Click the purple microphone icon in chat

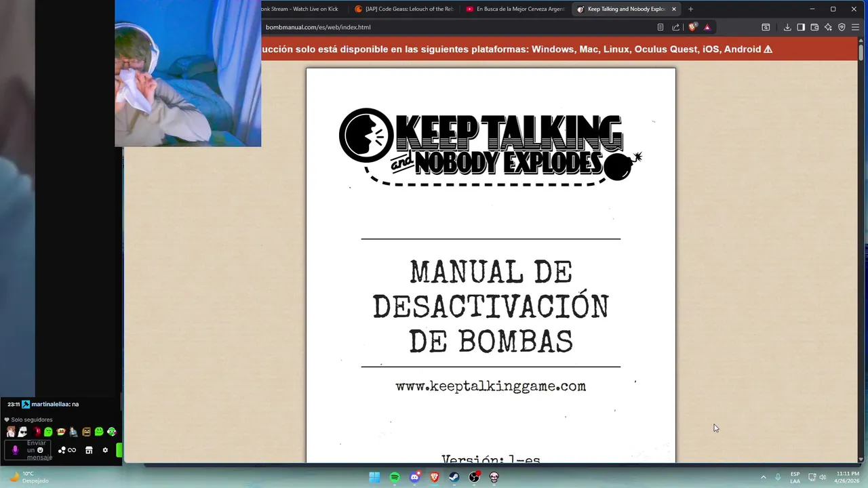pyautogui.click(x=15, y=450)
